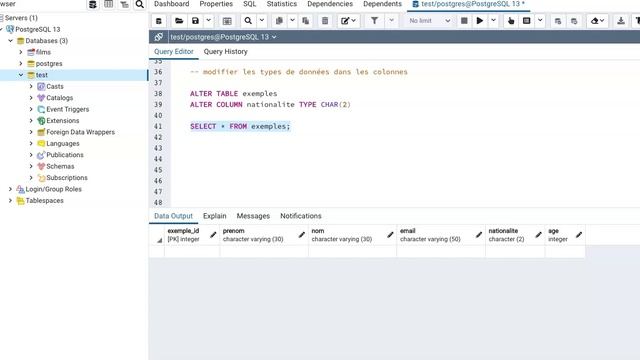Click the Delete rows trash icon
640x360 pixels.
tap(325, 21)
